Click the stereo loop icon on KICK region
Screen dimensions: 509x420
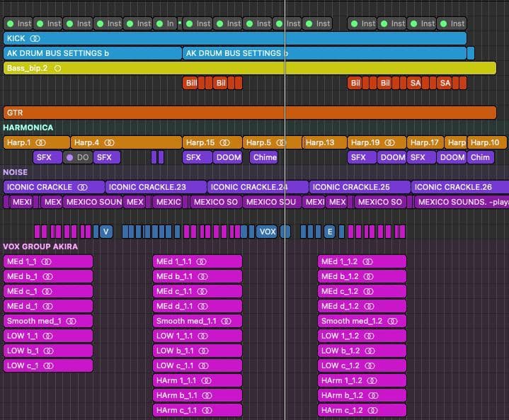click(35, 38)
